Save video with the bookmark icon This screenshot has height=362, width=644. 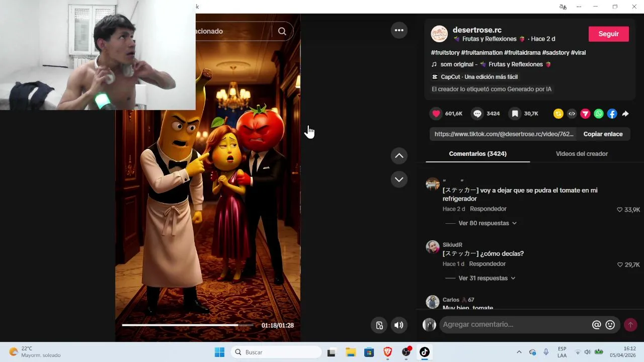(515, 114)
